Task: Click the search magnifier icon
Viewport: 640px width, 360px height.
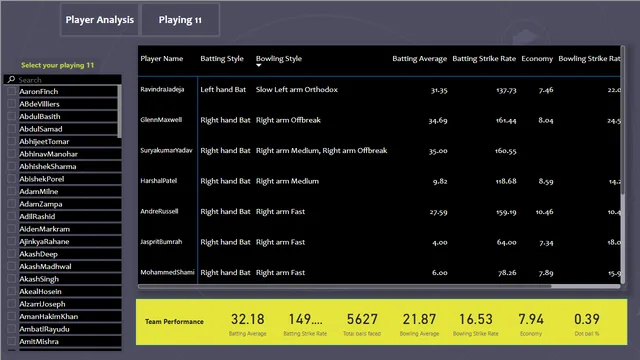Action: click(x=11, y=79)
